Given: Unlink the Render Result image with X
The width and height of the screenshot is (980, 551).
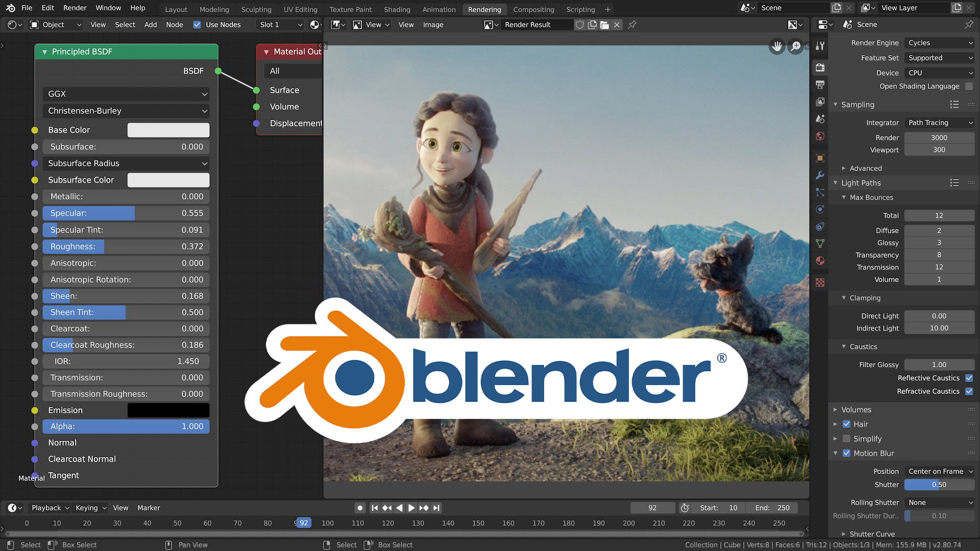Looking at the screenshot, I should [617, 24].
